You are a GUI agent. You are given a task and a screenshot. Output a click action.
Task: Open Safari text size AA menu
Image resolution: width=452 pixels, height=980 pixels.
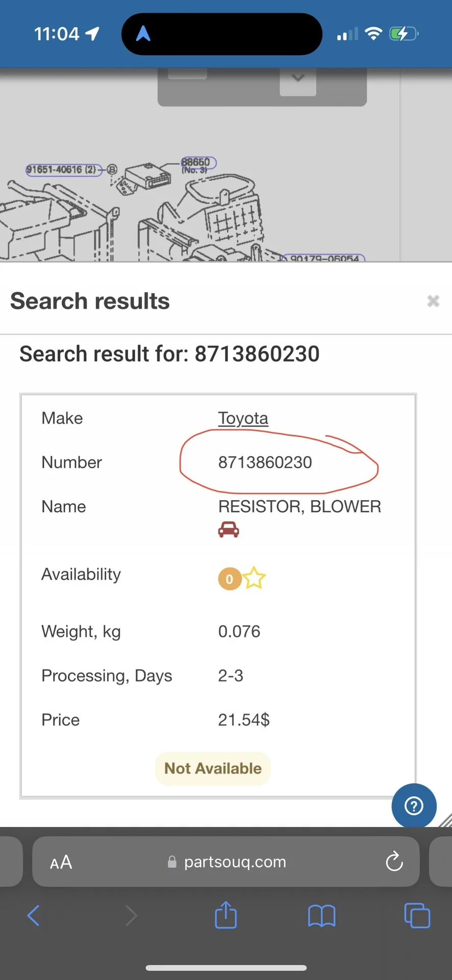click(61, 863)
